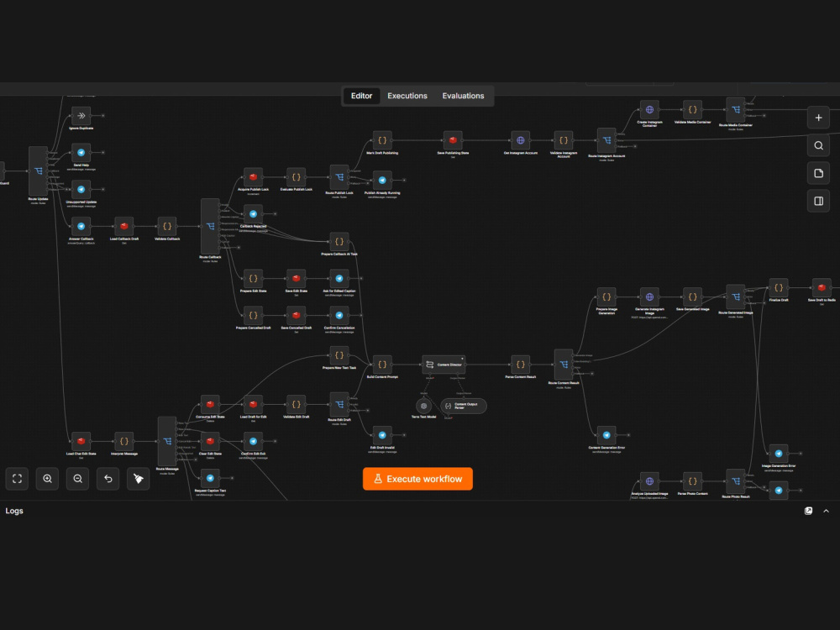The width and height of the screenshot is (840, 630).
Task: Select the Save Generated Image code node
Action: (x=693, y=297)
